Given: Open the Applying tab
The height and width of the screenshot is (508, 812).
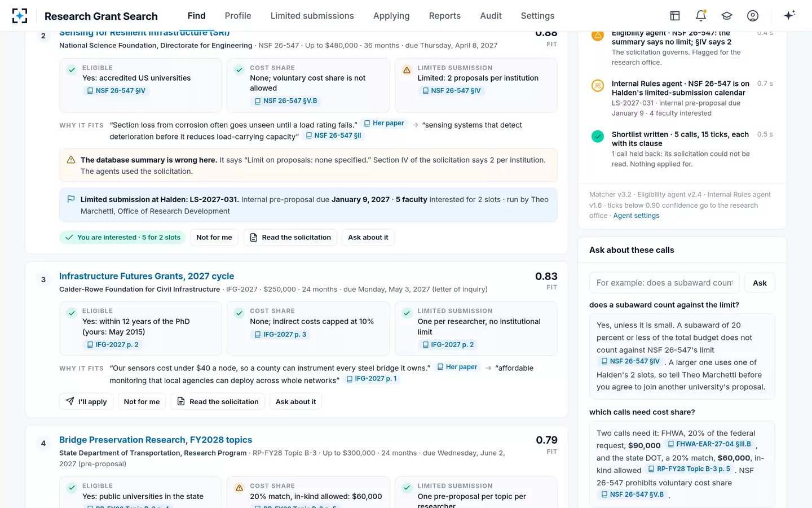Looking at the screenshot, I should (x=391, y=16).
